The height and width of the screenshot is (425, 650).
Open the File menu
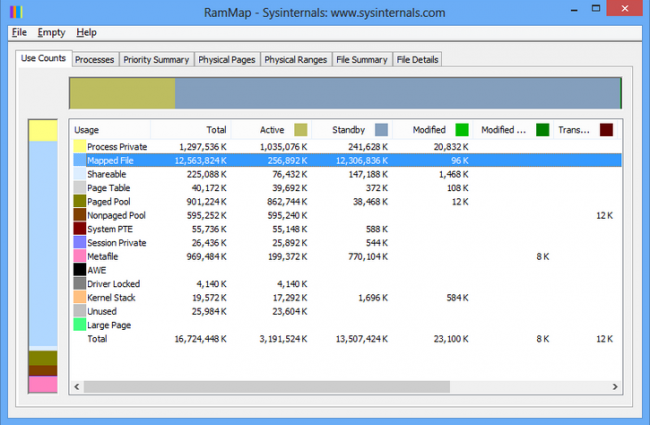(19, 32)
